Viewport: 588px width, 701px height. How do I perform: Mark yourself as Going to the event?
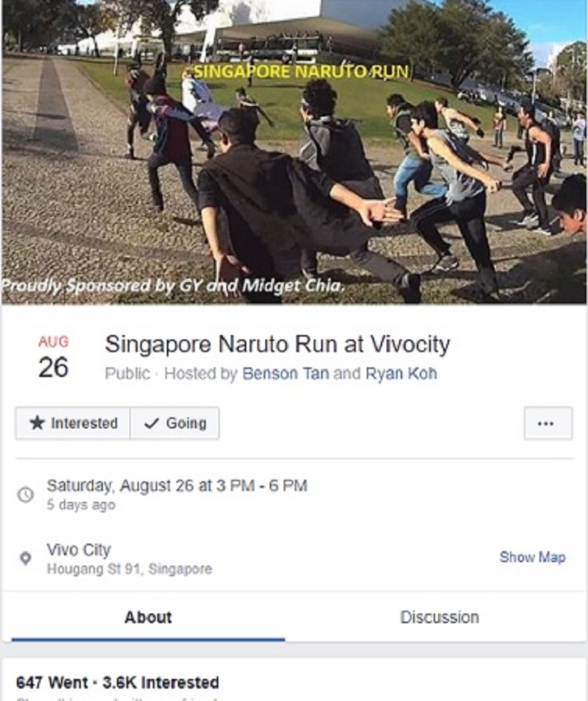175,423
